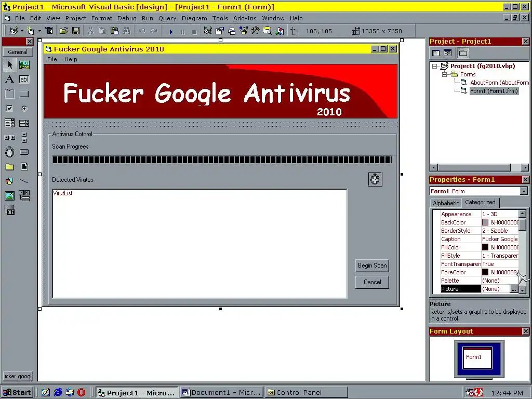Click the FillColor swatch in Properties
This screenshot has width=532, height=399.
coord(485,247)
